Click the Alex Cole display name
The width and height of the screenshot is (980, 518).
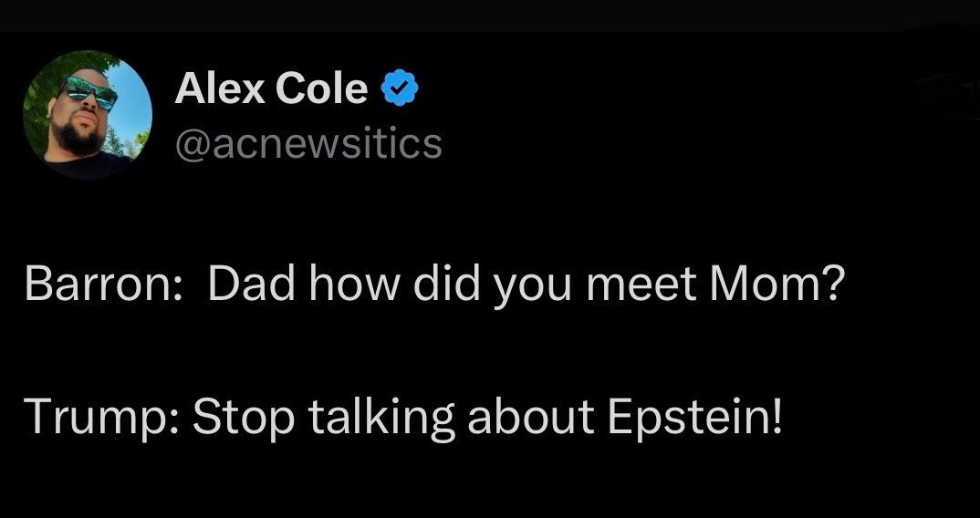click(x=271, y=88)
